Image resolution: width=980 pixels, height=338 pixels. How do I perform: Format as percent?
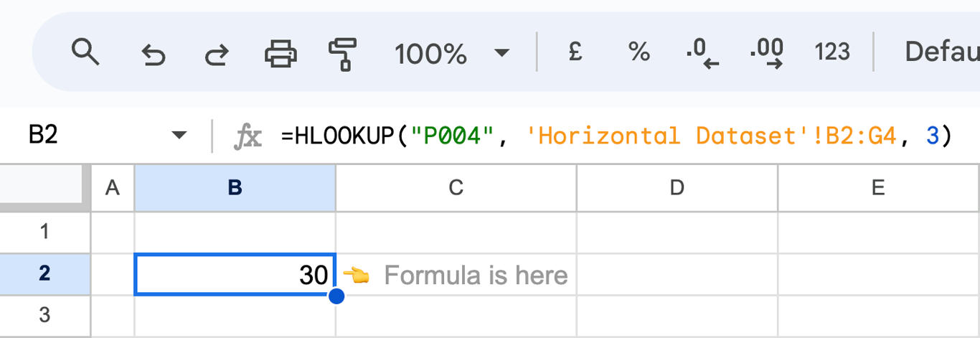coord(639,52)
